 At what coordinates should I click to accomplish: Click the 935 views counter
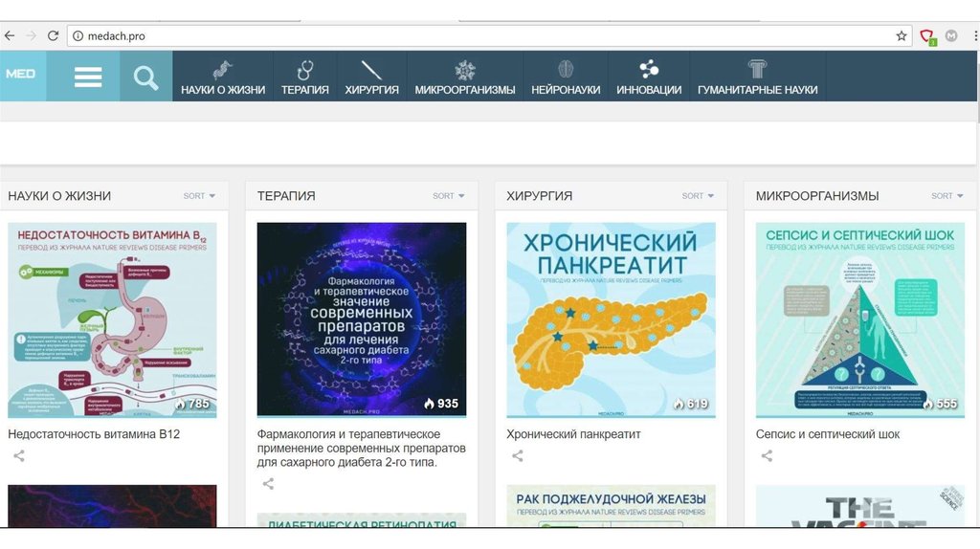pos(441,405)
